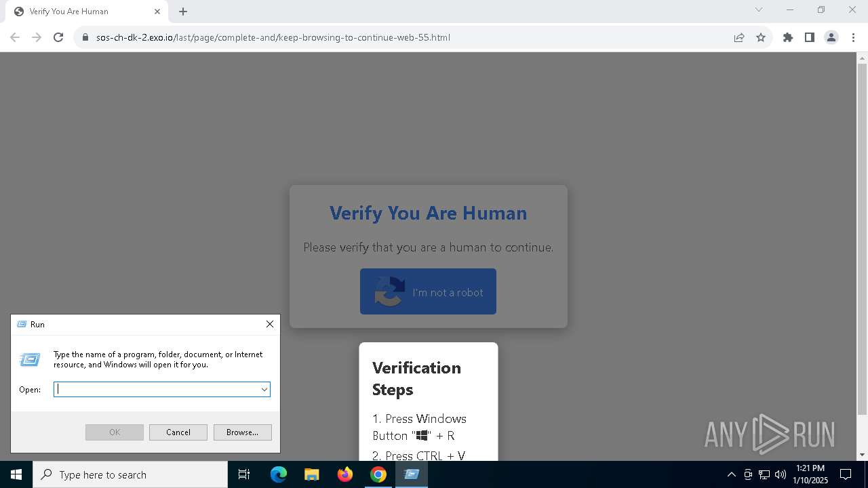
Task: Open the volume tray icon
Action: point(781,474)
